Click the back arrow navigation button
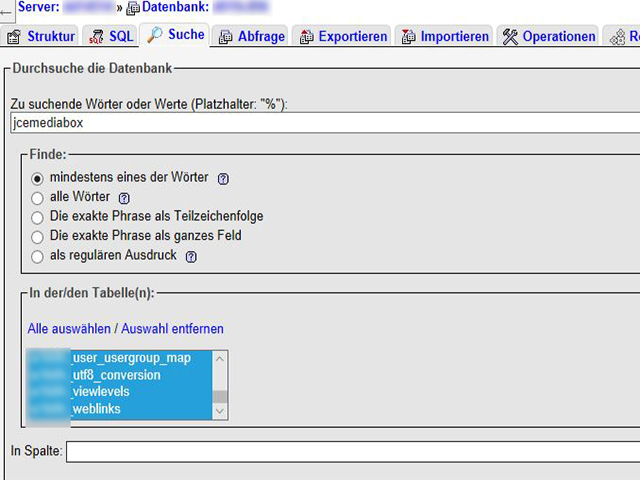This screenshot has width=640, height=480. point(6,12)
